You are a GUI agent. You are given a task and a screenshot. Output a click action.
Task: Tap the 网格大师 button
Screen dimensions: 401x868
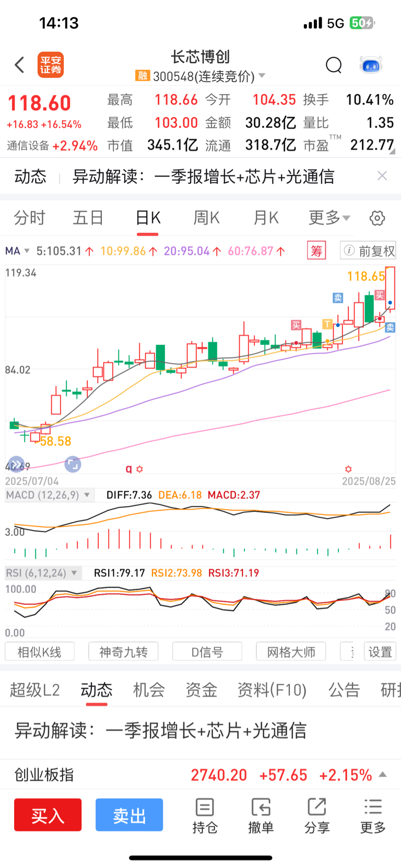coord(291,651)
